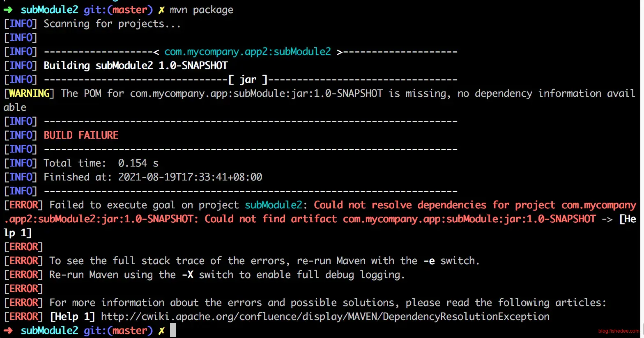Click the yellow dirty marker on the last prompt
This screenshot has width=644, height=338.
click(161, 331)
